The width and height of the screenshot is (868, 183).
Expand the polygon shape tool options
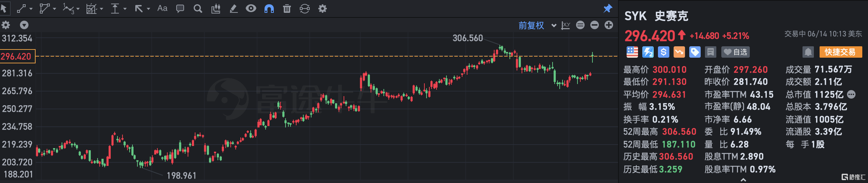(x=54, y=9)
